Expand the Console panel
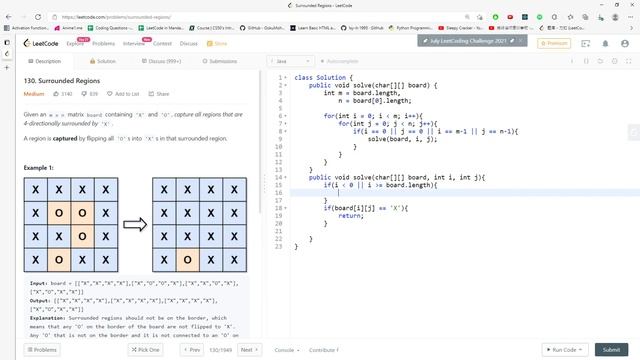The image size is (640, 360). point(287,350)
